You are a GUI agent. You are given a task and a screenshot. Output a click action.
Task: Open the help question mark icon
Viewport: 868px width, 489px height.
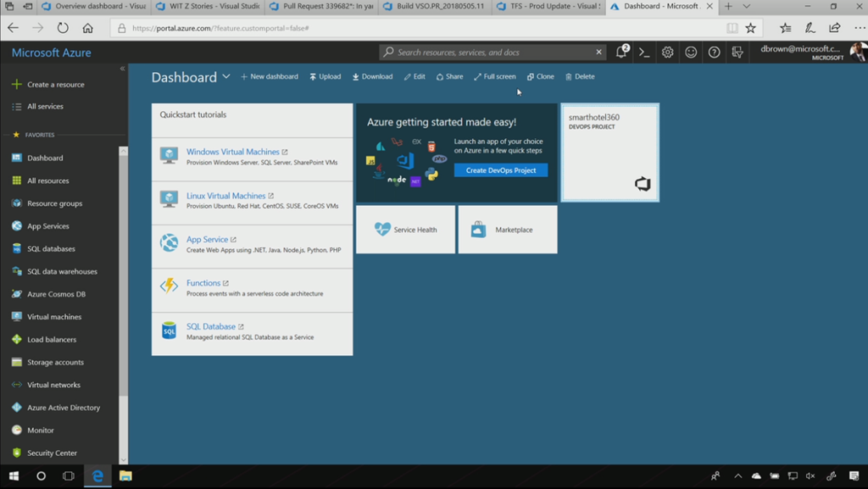[x=714, y=53]
